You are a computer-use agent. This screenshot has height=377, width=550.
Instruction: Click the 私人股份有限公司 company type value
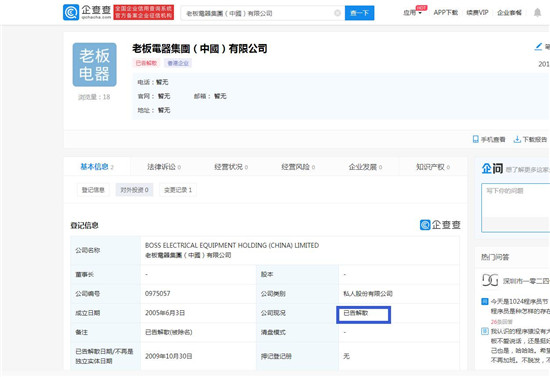click(x=368, y=294)
